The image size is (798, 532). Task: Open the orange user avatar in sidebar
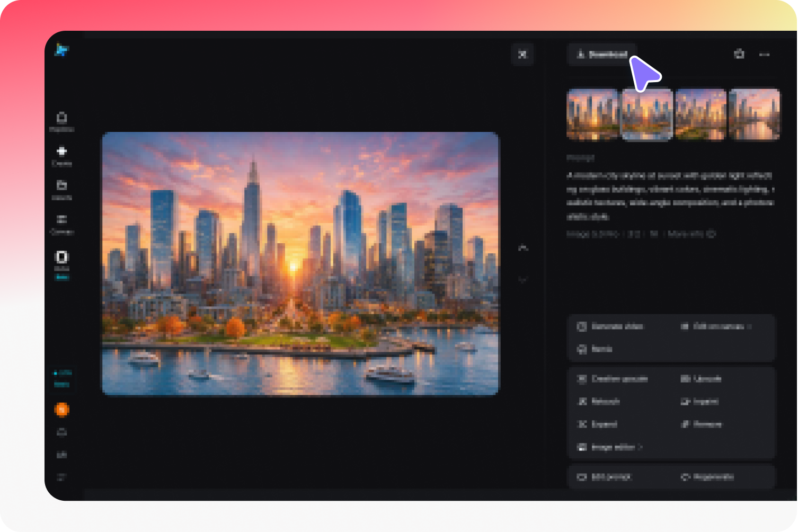(x=61, y=410)
